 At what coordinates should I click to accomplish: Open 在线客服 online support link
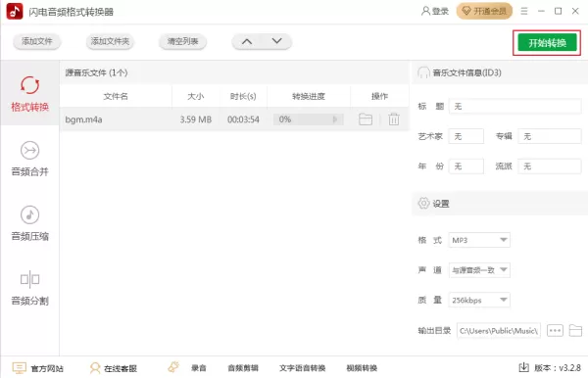coord(114,368)
